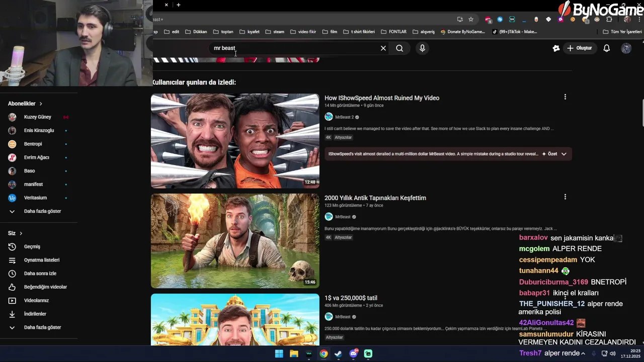
Task: Open the YouTube account avatar menu
Action: 626,48
